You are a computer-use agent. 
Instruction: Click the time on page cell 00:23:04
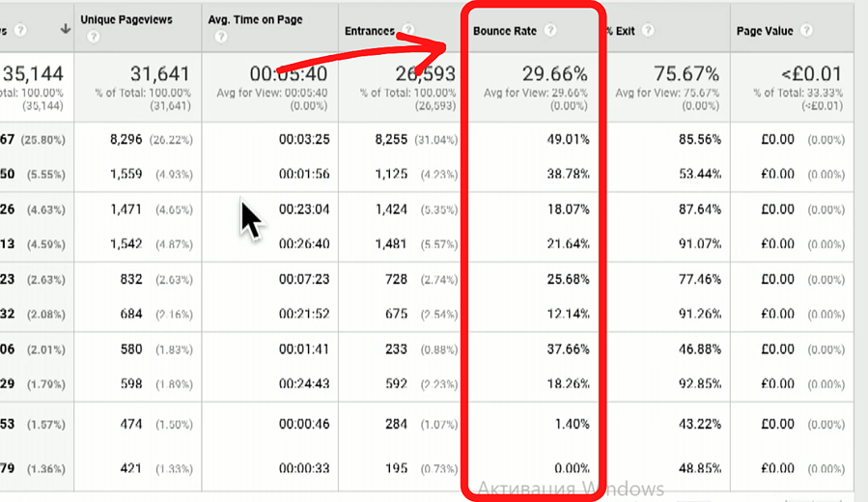click(304, 209)
